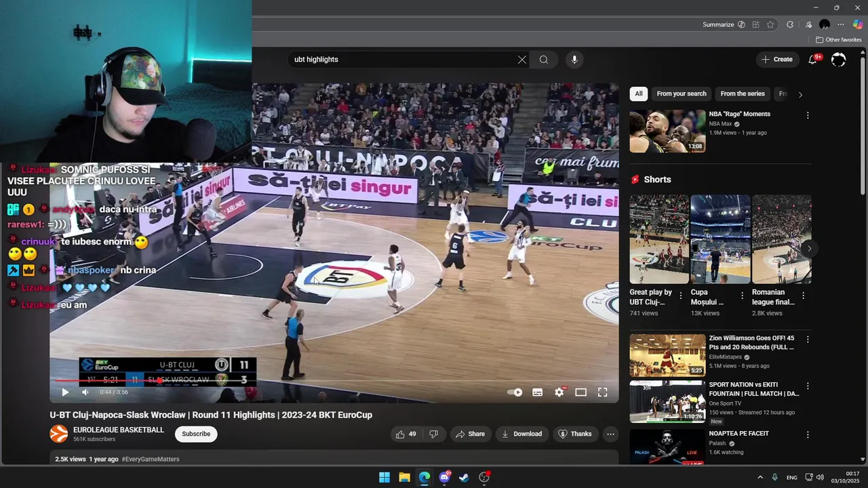Open Zion Williamson Goes OFF video
This screenshot has width=868, height=488.
click(667, 355)
